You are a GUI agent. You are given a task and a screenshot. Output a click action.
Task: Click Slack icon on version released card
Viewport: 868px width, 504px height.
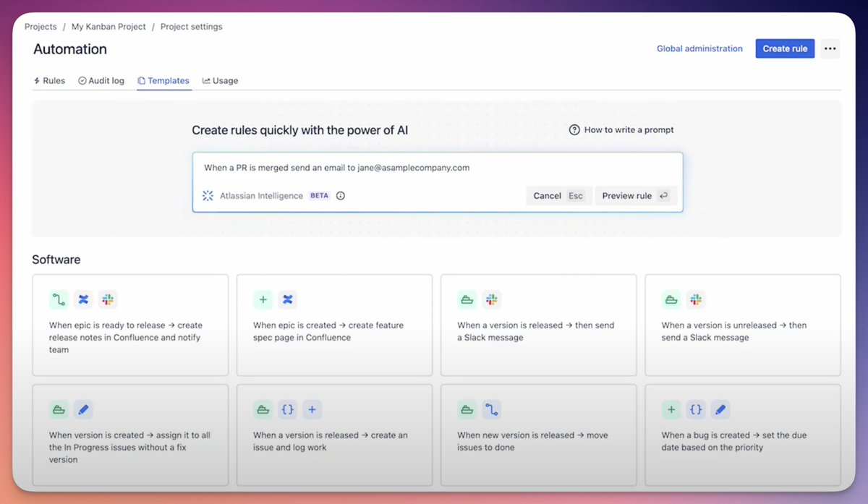(491, 299)
